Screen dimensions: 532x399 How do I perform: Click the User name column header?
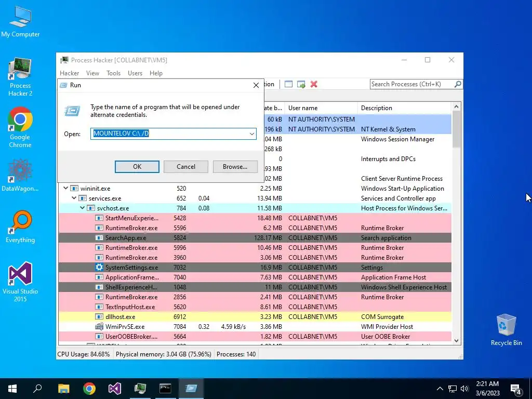pyautogui.click(x=321, y=108)
